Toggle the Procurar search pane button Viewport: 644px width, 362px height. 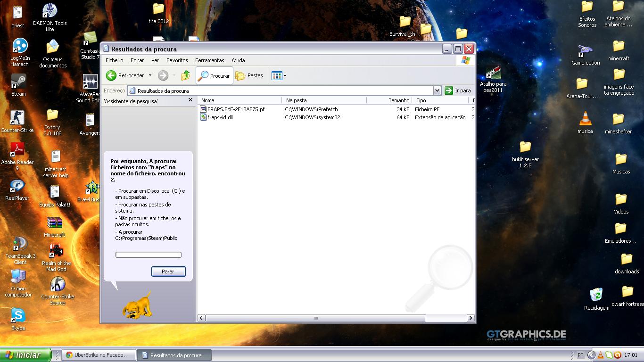coord(215,75)
